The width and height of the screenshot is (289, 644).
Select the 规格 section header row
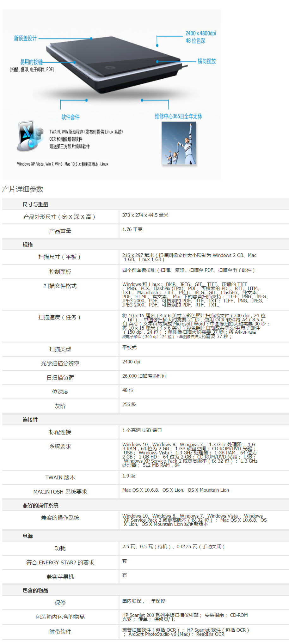tap(28, 245)
